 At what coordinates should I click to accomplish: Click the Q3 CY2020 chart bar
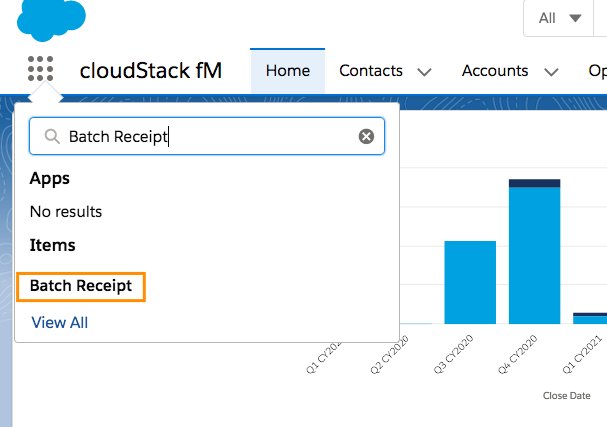(x=470, y=282)
